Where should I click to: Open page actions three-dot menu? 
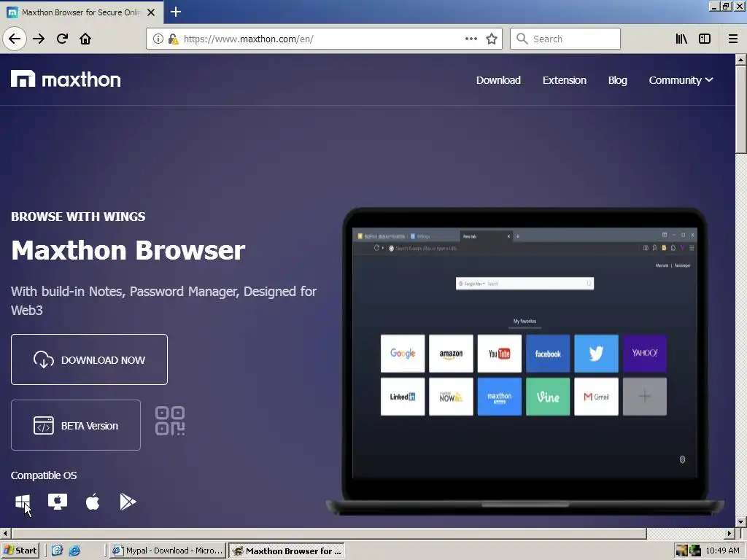(471, 39)
